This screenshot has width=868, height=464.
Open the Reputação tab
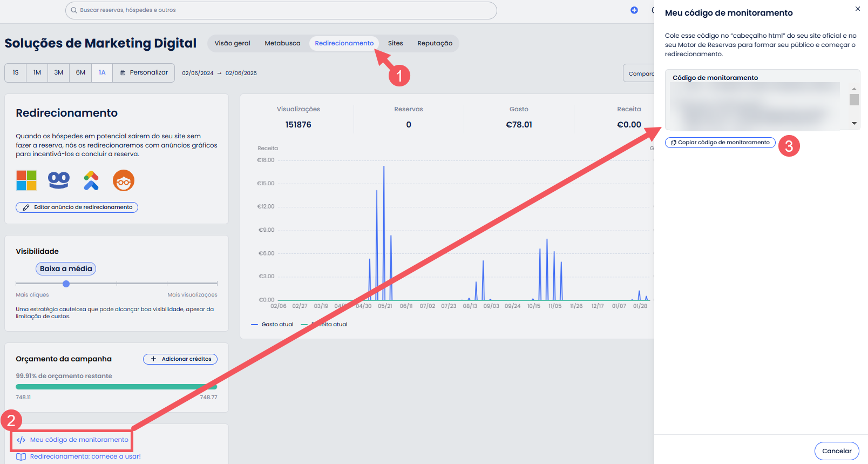point(435,43)
